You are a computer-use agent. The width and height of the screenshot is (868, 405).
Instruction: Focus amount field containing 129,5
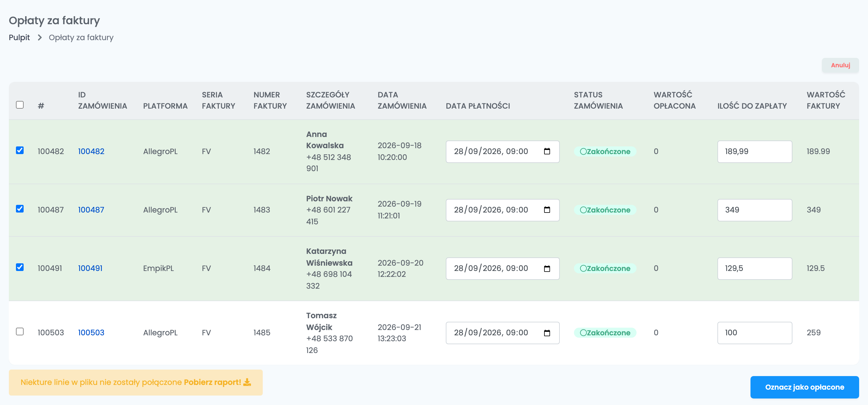pos(754,268)
